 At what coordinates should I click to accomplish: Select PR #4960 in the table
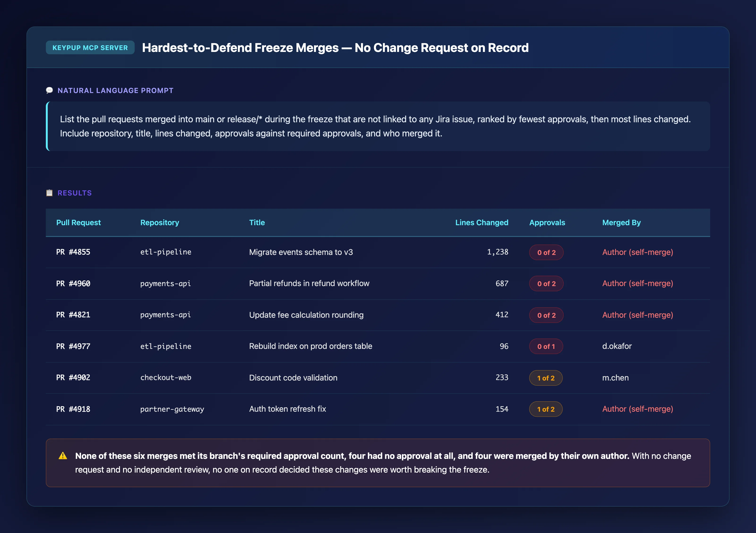pos(73,283)
